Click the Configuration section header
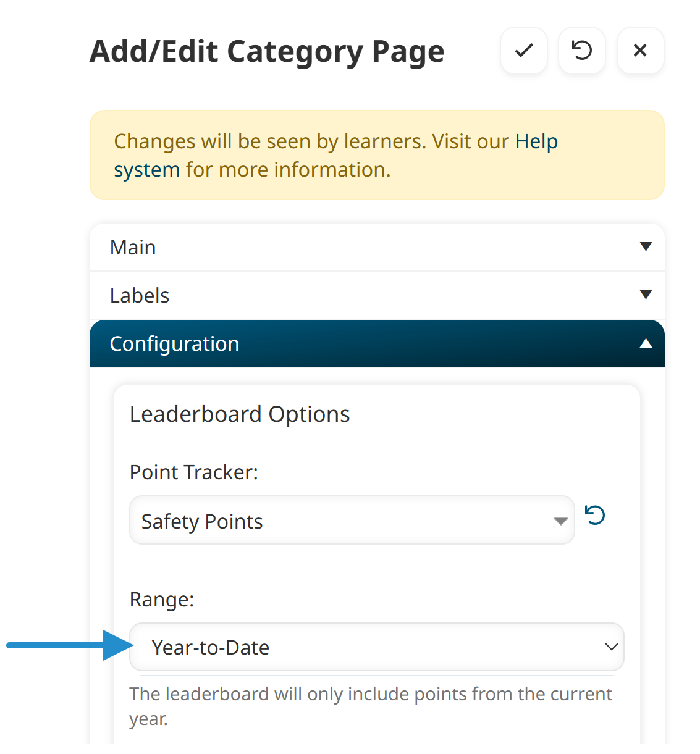 [x=174, y=344]
